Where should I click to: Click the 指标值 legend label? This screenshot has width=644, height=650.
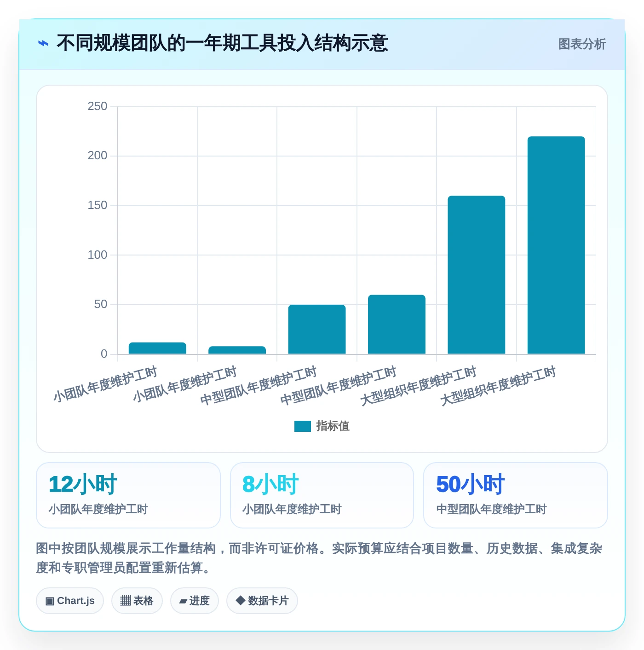[333, 426]
